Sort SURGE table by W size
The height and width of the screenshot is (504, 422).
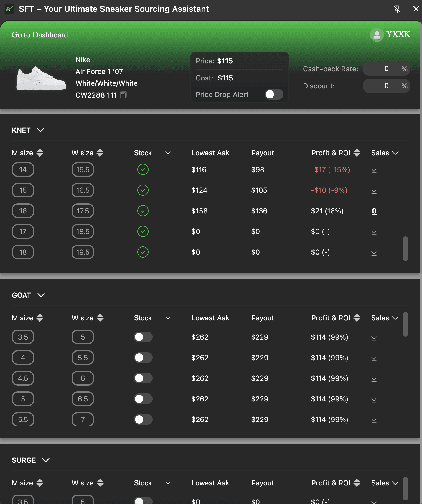point(100,483)
